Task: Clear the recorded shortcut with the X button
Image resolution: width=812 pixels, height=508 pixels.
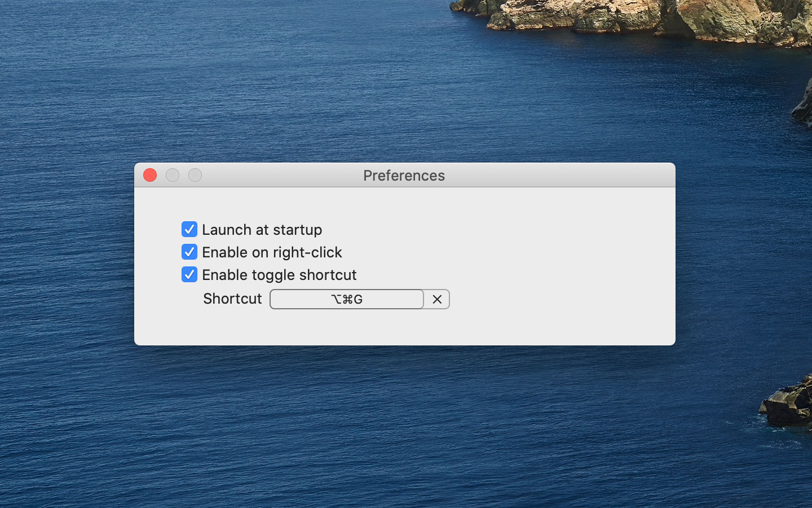Action: coord(437,299)
